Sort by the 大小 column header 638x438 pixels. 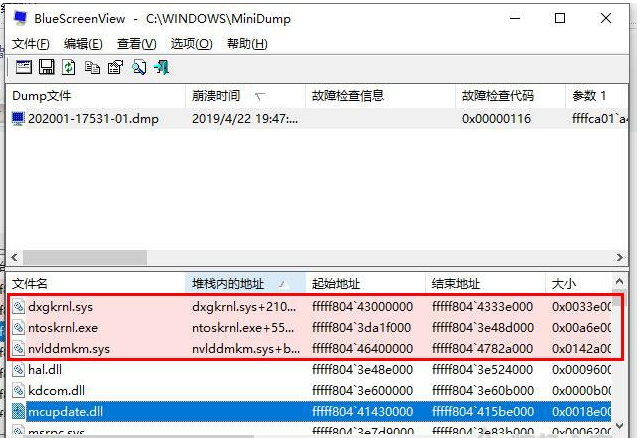[x=578, y=283]
